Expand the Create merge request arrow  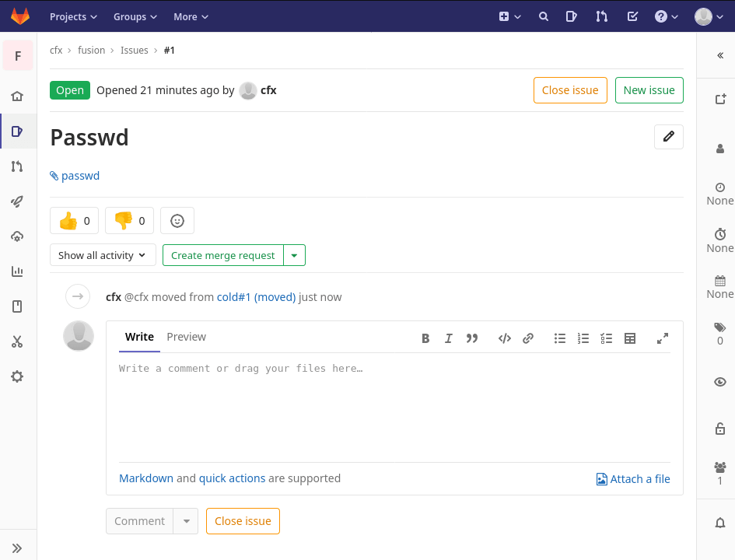pyautogui.click(x=294, y=255)
